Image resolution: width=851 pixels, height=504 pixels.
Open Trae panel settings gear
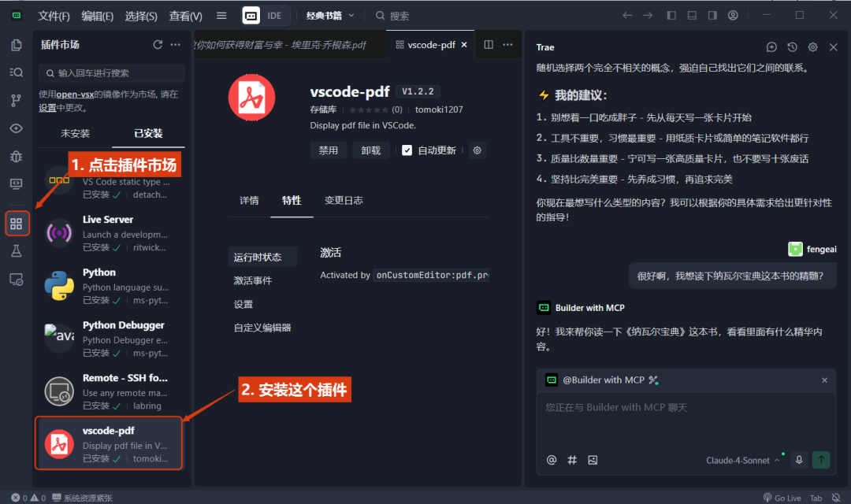tap(813, 47)
